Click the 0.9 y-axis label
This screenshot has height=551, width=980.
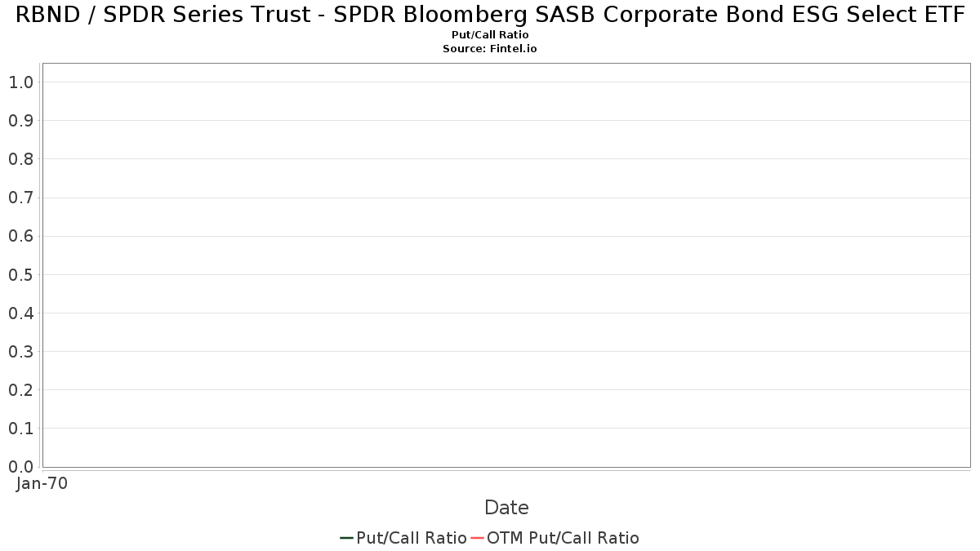20,121
